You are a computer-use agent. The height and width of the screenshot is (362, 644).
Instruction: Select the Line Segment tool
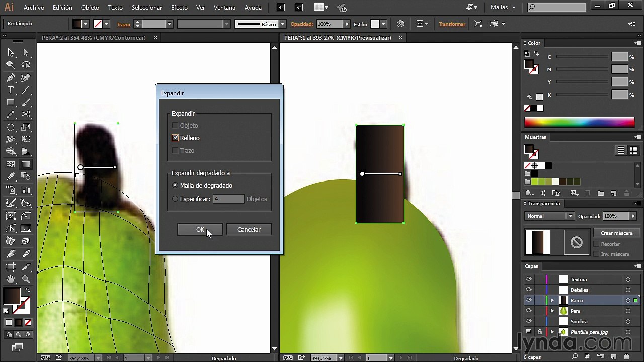tap(26, 90)
